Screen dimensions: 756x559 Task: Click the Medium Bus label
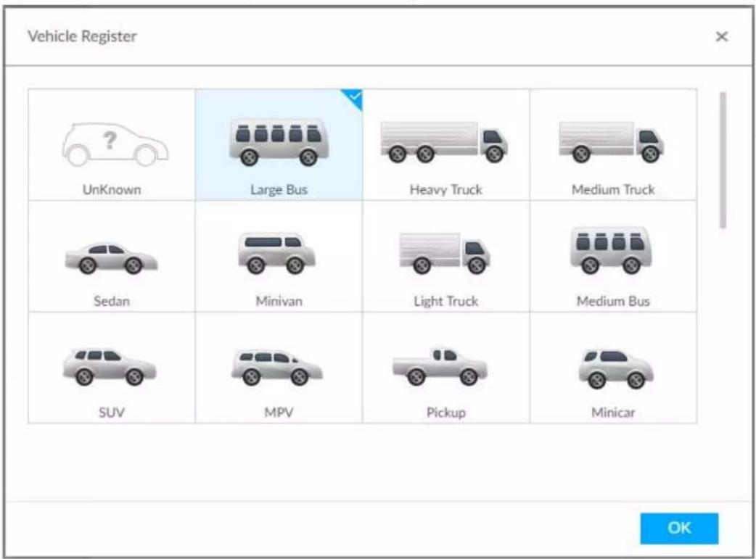[613, 301]
